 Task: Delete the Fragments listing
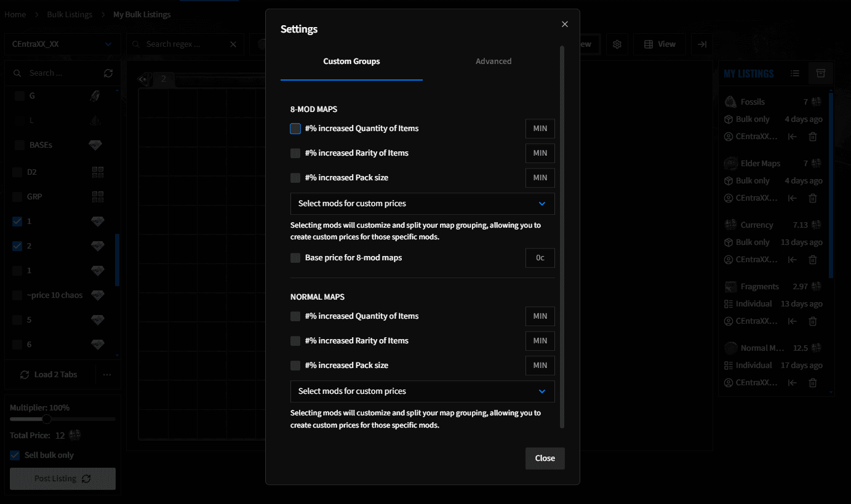(x=813, y=321)
